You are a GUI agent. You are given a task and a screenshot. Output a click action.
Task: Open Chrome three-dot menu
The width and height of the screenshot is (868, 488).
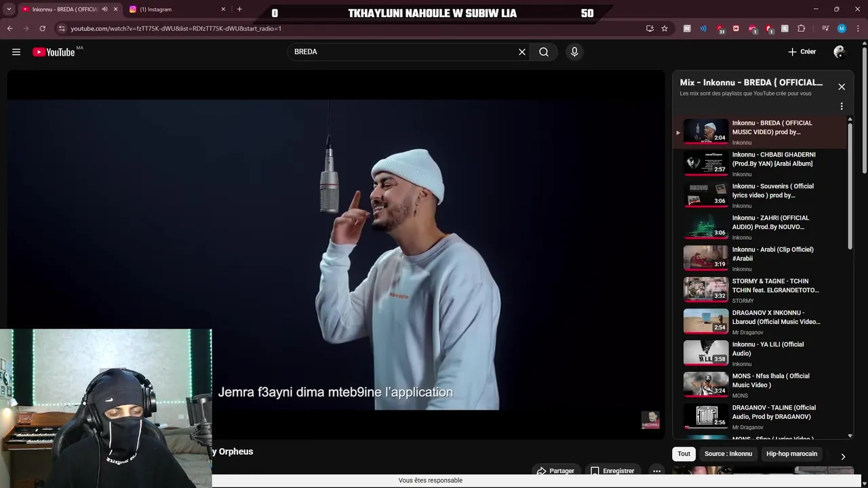pyautogui.click(x=857, y=28)
